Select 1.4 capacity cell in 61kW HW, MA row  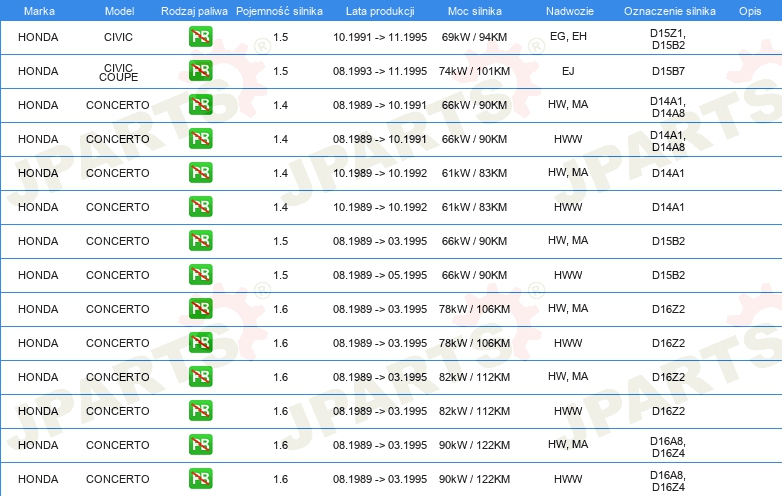[x=280, y=173]
